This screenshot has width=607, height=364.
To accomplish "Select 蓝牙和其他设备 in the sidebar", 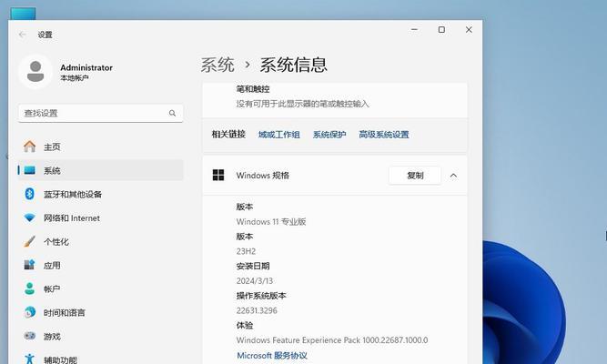I will click(x=101, y=194).
